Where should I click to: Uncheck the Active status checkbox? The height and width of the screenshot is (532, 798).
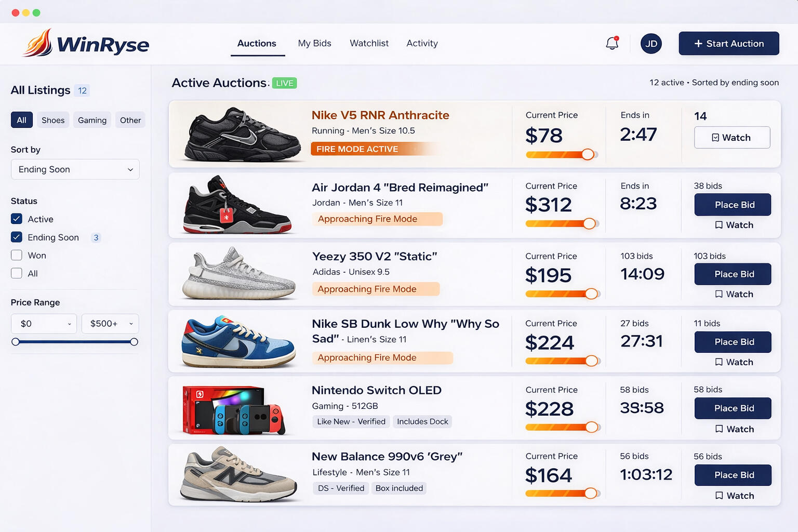pos(17,219)
